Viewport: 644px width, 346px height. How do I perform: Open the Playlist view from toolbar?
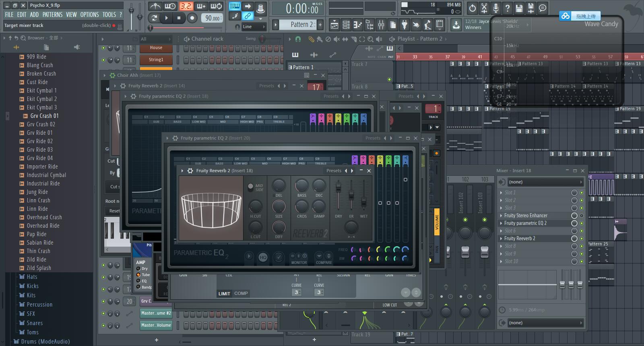pyautogui.click(x=334, y=25)
